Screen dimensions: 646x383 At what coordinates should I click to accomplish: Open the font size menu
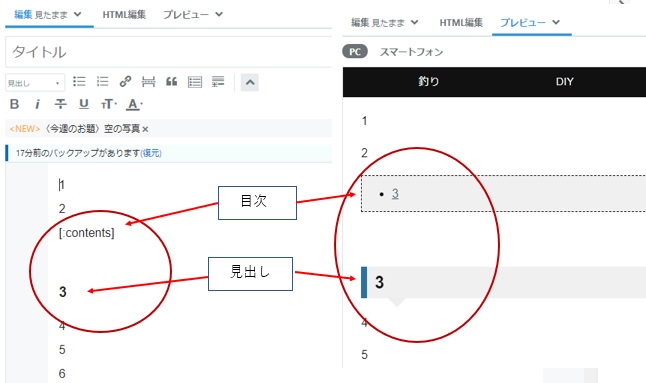[x=109, y=104]
